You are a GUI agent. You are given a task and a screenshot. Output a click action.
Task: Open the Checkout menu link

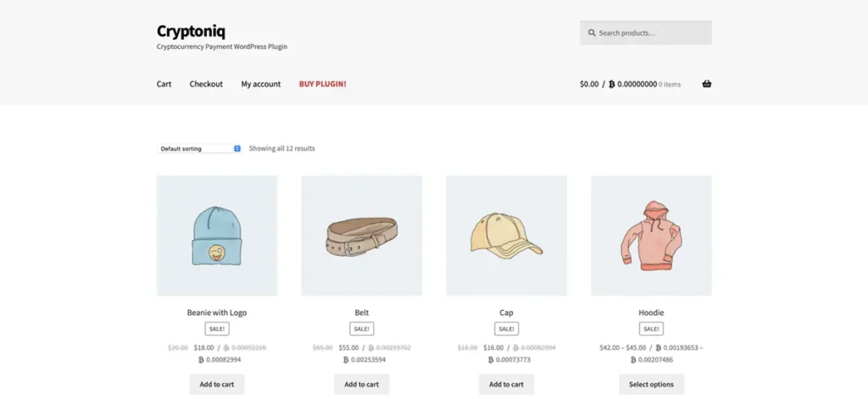click(x=206, y=84)
